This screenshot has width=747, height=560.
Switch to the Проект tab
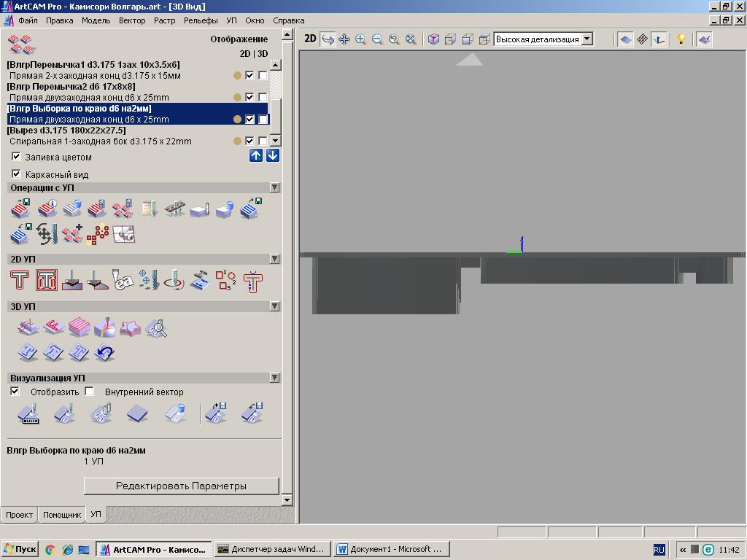click(x=20, y=514)
